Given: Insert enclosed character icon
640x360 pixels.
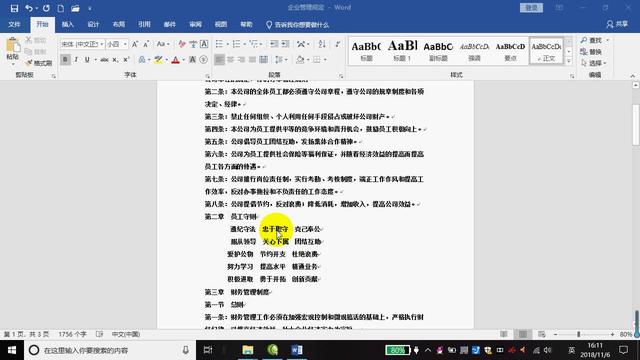Looking at the screenshot, I should tap(204, 60).
